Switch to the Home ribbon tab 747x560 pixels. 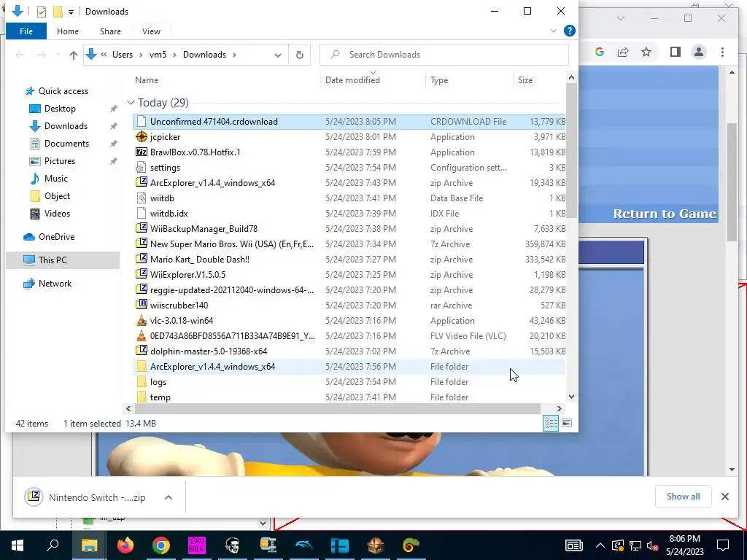click(x=68, y=31)
